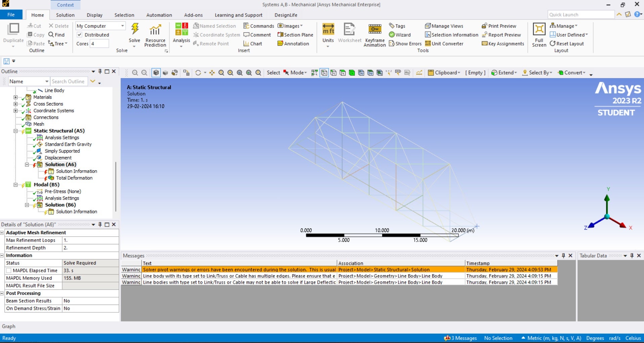Open the Automation ribbon tab
The height and width of the screenshot is (343, 644).
[x=159, y=15]
